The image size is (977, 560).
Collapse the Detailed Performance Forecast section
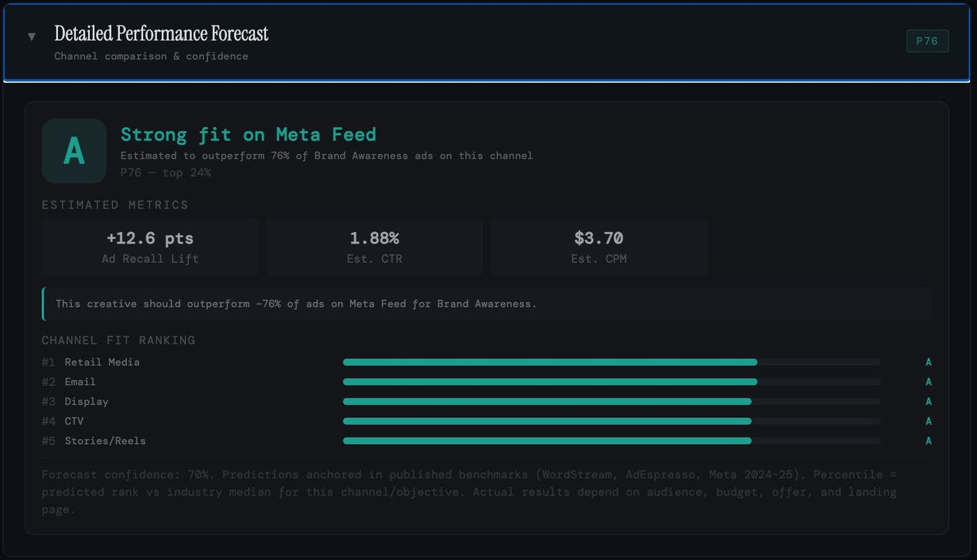click(32, 36)
